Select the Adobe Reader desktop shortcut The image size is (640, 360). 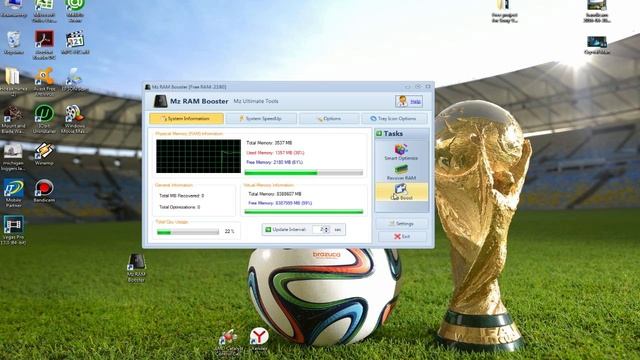[x=44, y=45]
